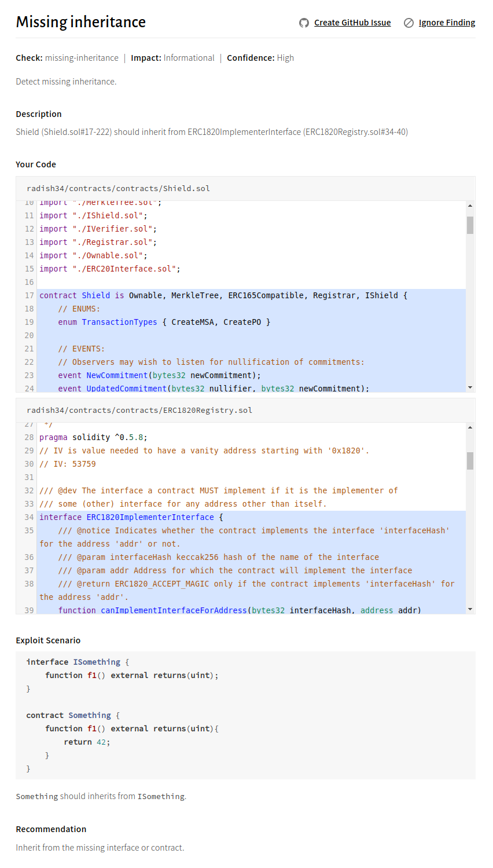
Task: Click the 'event NewCommitment' code line
Action: [159, 375]
